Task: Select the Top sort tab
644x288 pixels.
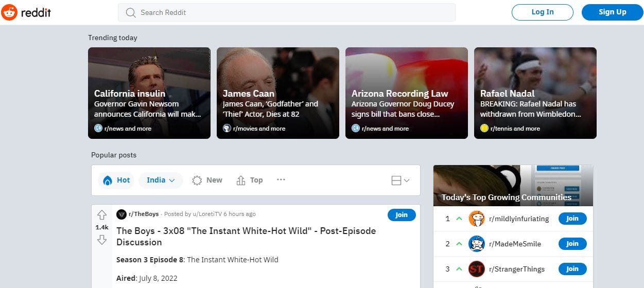Action: click(249, 181)
